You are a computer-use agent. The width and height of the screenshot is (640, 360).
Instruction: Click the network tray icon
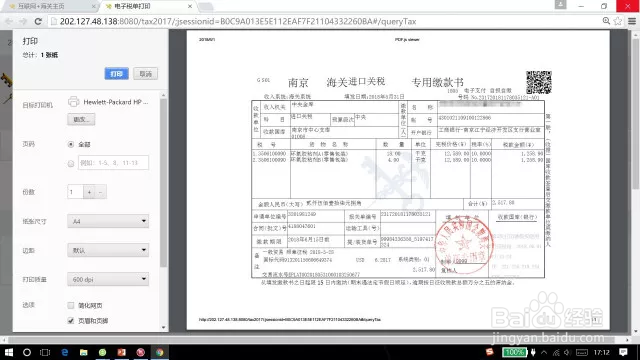[x=556, y=352]
